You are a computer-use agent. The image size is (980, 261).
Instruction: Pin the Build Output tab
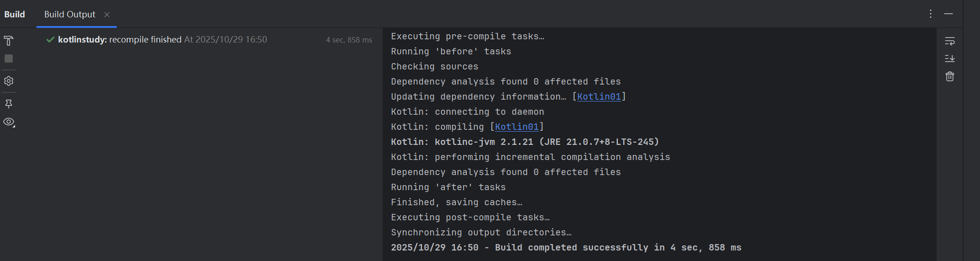pyautogui.click(x=9, y=104)
